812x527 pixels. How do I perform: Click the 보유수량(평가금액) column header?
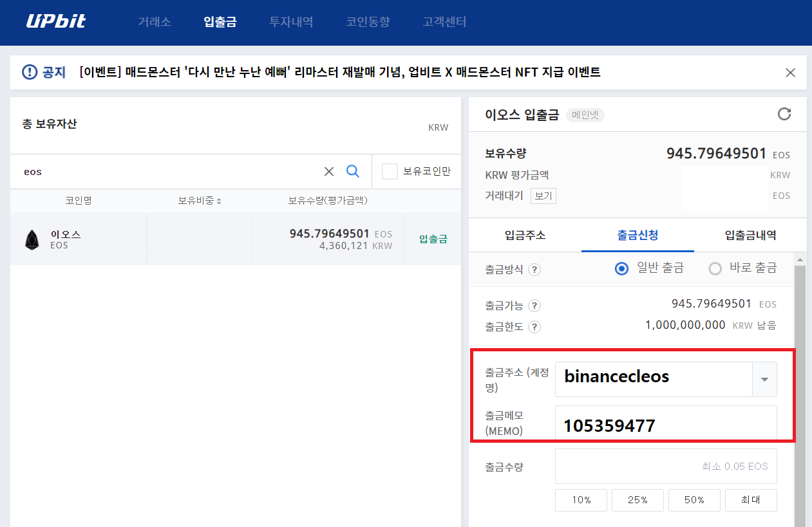(328, 201)
